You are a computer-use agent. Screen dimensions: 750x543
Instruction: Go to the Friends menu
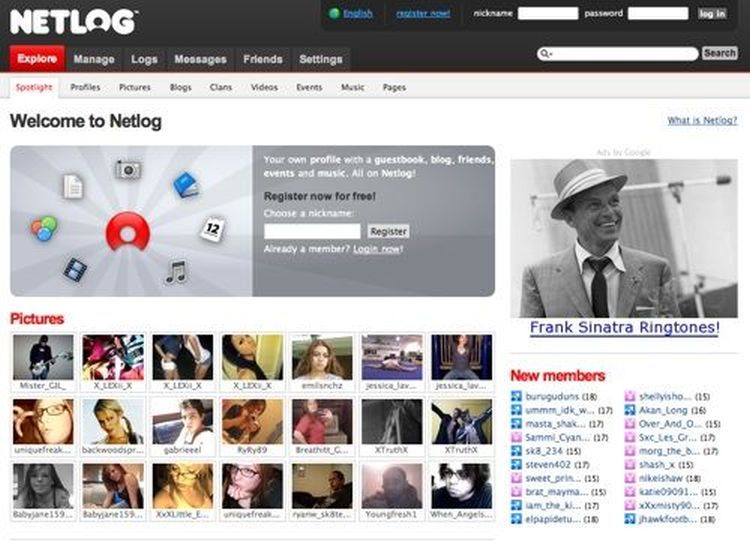pos(263,59)
